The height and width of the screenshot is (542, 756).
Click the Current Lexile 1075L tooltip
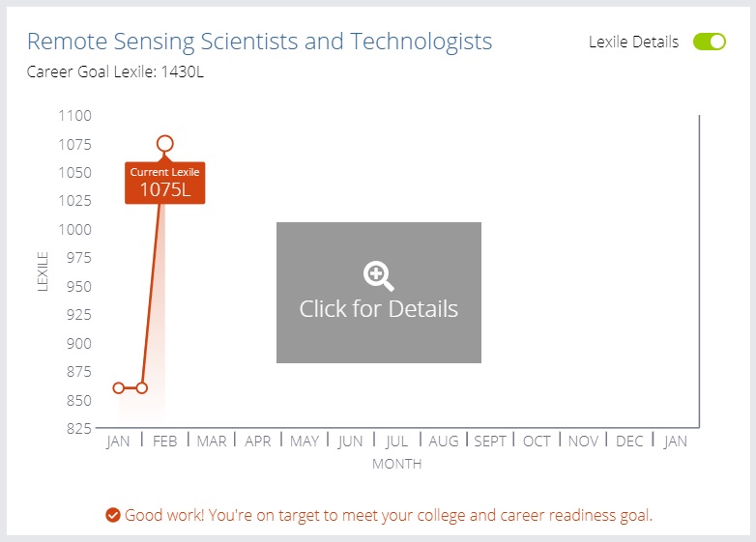coord(165,183)
